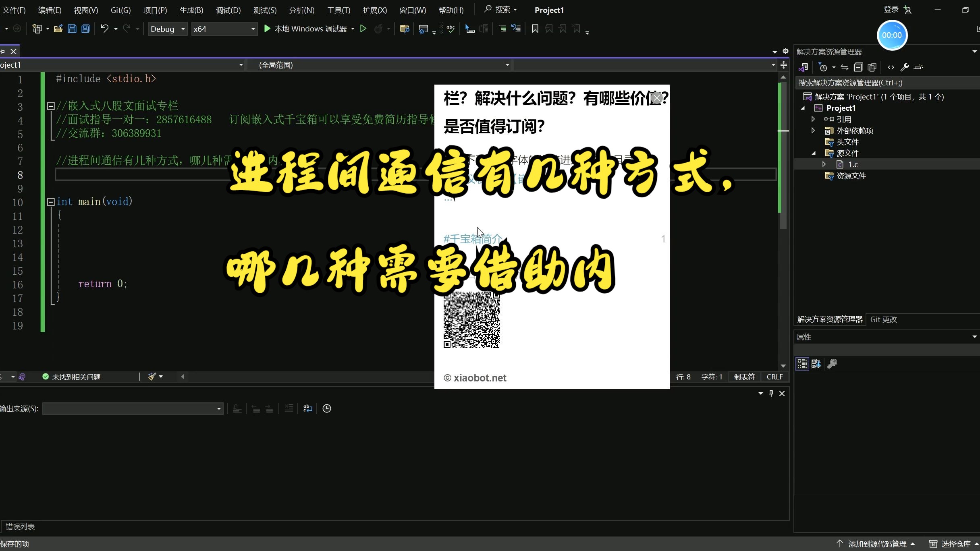The image size is (980, 551).
Task: Start without debugging using the outlined play icon
Action: pos(363,29)
